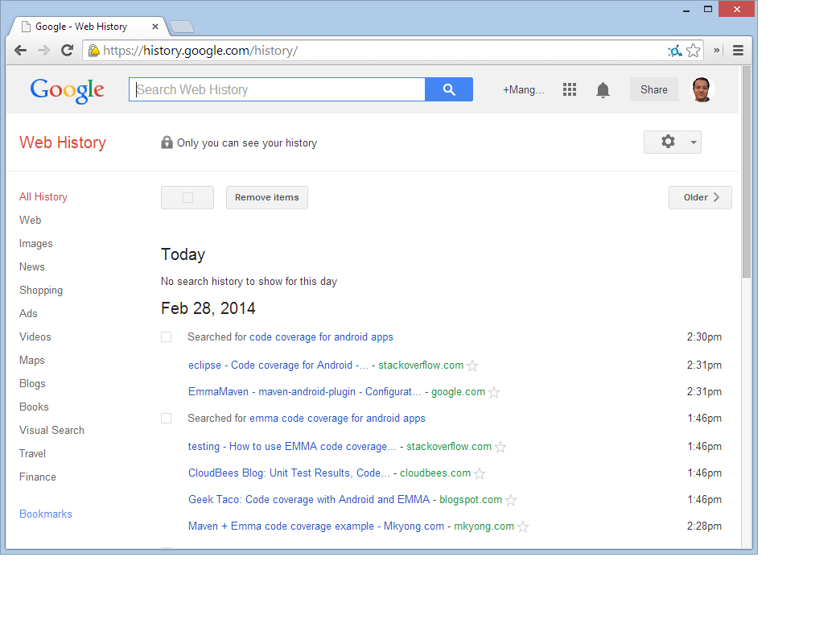The height and width of the screenshot is (644, 840).
Task: Open EmmaMaven maven-android-plugin link
Action: click(x=305, y=392)
